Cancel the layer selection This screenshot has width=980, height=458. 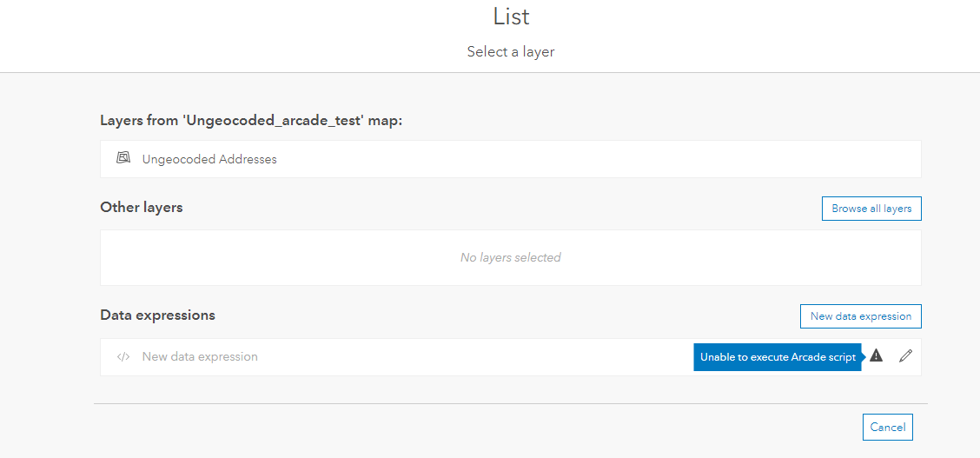tap(888, 428)
